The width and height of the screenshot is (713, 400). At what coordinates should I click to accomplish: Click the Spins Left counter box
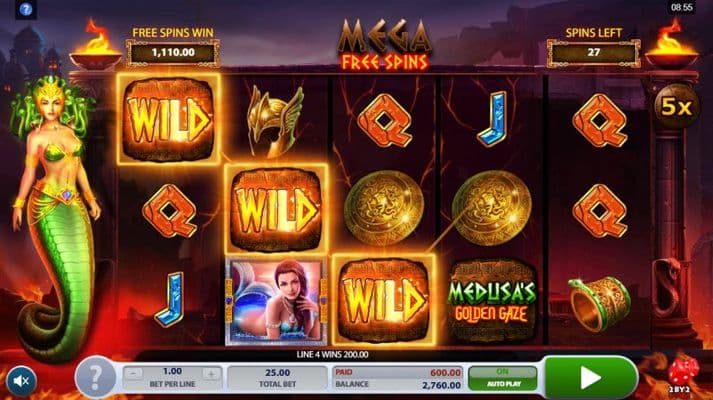coord(593,53)
